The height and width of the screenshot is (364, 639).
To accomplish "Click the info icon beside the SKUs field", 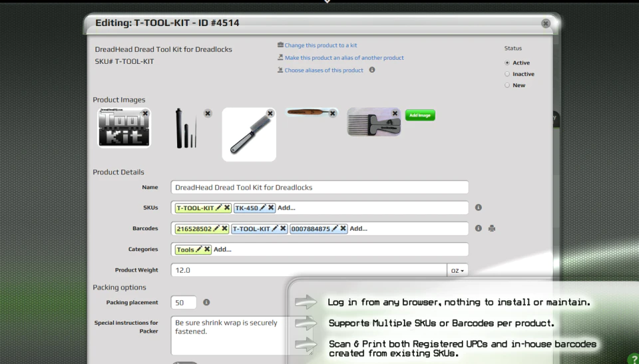I will coord(479,208).
